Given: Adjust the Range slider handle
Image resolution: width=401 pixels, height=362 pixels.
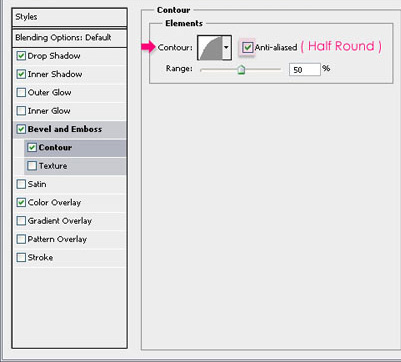Looking at the screenshot, I should coord(241,70).
